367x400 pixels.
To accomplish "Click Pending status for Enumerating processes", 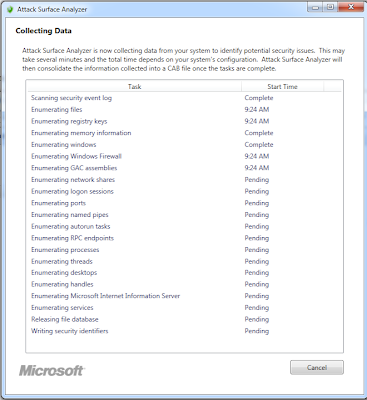I will coord(257,250).
